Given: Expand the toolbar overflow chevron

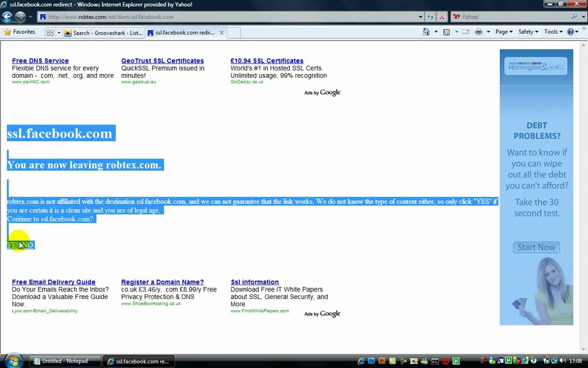Looking at the screenshot, I should pyautogui.click(x=584, y=29).
